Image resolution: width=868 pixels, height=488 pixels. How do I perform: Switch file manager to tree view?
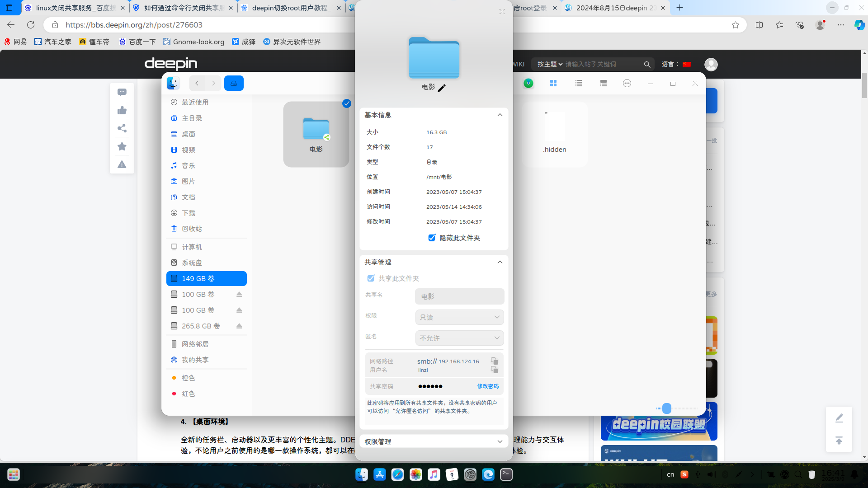pos(604,83)
